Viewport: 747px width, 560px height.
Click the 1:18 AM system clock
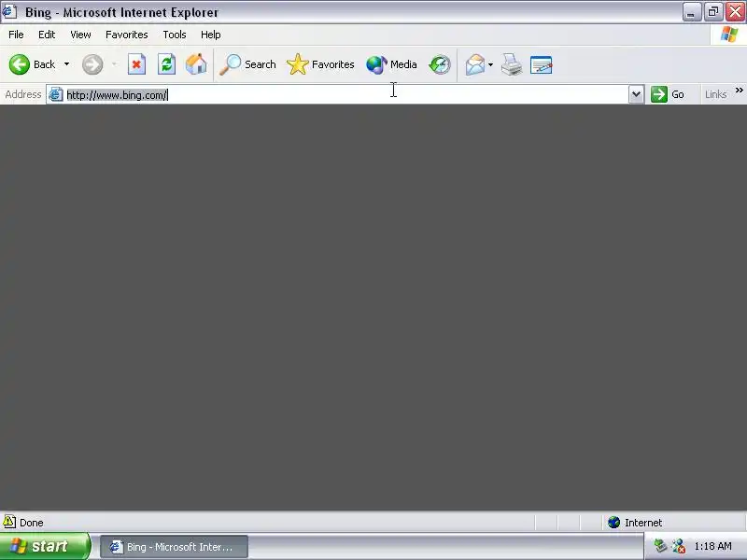coord(712,546)
